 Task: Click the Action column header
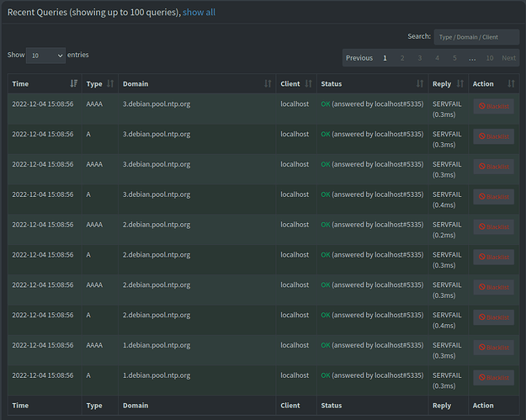click(483, 84)
